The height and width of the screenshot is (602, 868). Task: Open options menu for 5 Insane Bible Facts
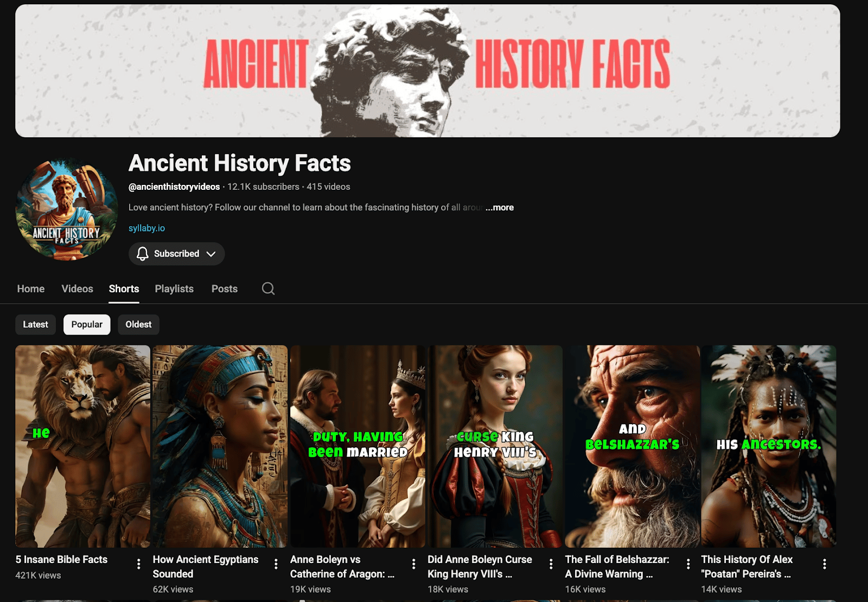[x=139, y=564]
